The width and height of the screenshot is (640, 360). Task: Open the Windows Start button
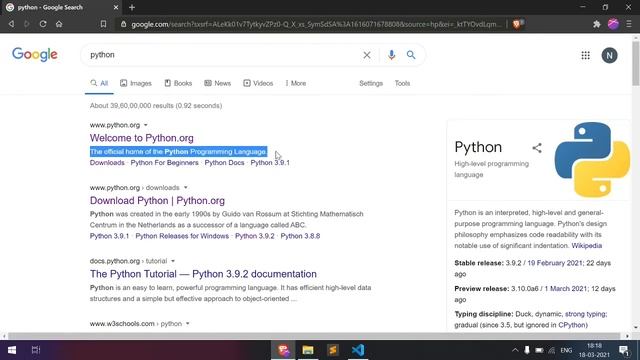[12, 350]
